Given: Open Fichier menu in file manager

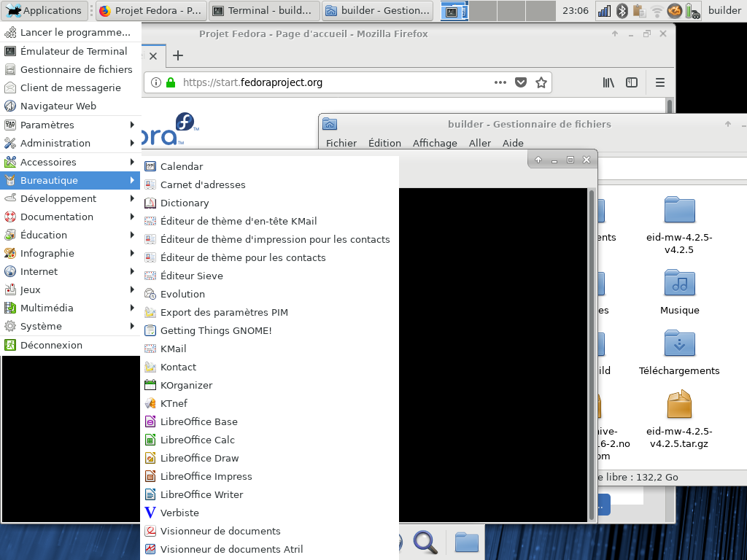Looking at the screenshot, I should (341, 143).
